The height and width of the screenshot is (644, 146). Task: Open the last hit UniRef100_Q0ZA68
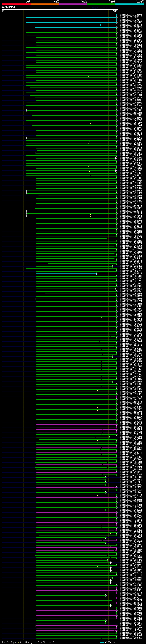(131, 638)
